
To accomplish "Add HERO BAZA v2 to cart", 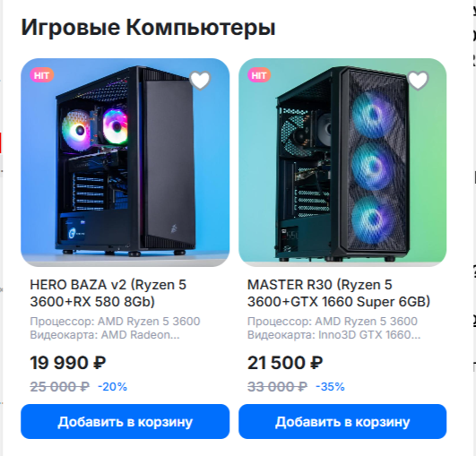I will coord(125,421).
